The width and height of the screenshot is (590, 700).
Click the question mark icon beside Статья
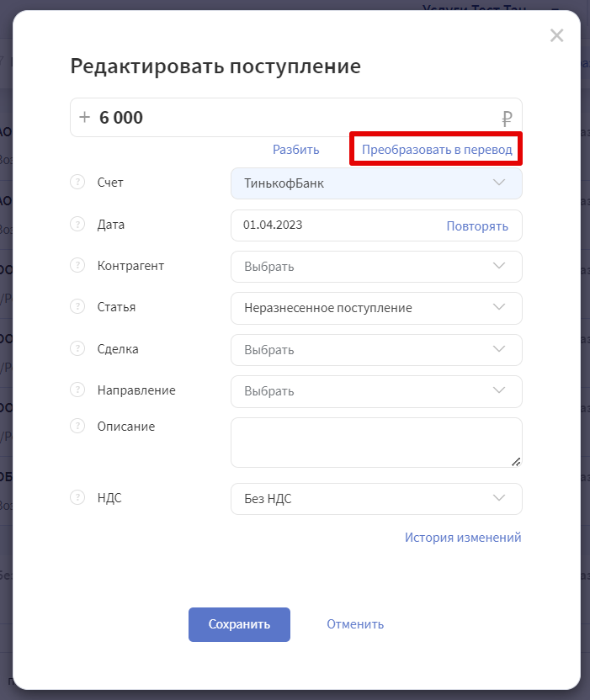point(77,307)
